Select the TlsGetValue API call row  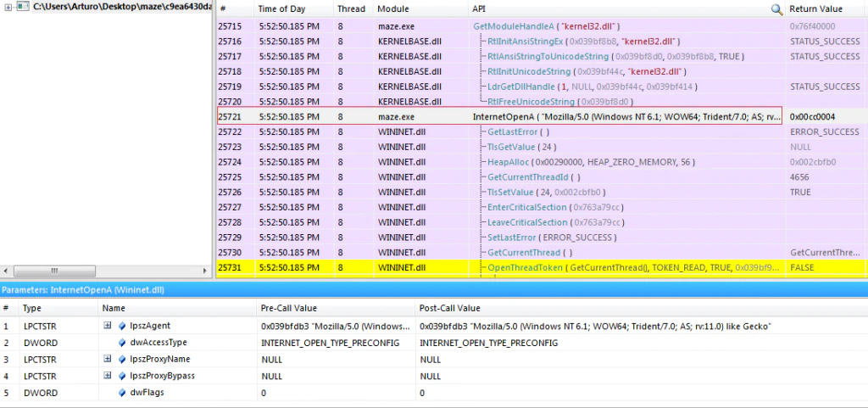click(542, 147)
